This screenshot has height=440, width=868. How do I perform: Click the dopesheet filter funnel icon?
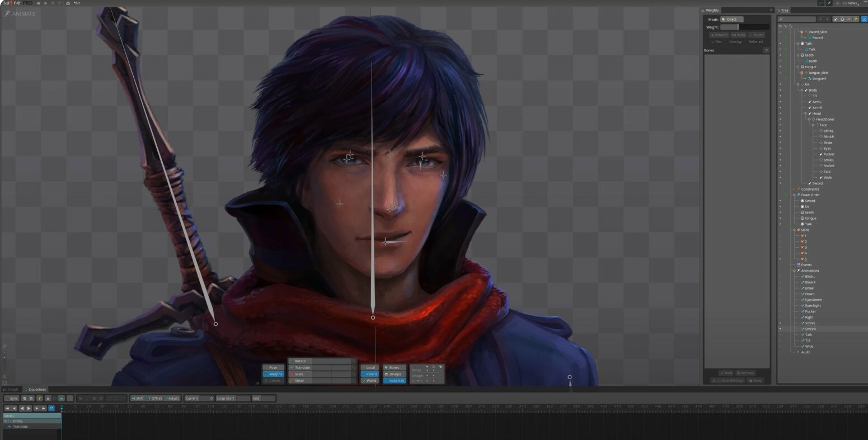click(39, 399)
